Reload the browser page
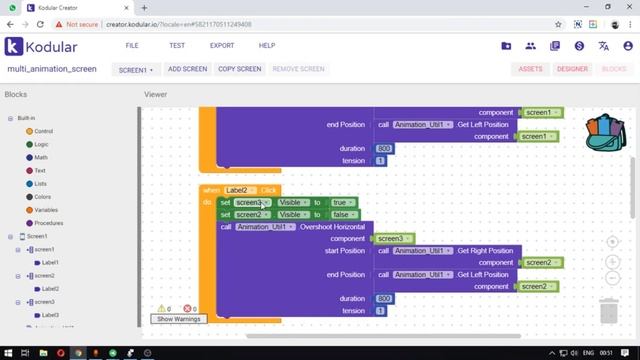Screen dimensions: 640x360 click(x=40, y=24)
